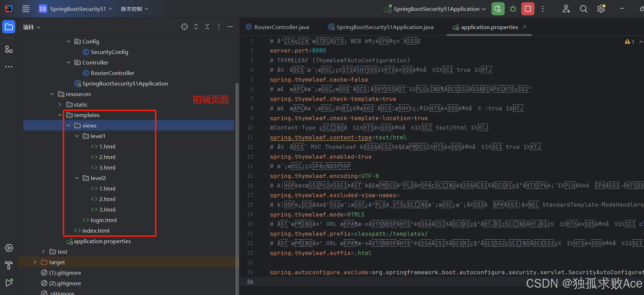Screen dimensions: 644x295
Task: Collapse the level1 folder
Action: [77, 136]
